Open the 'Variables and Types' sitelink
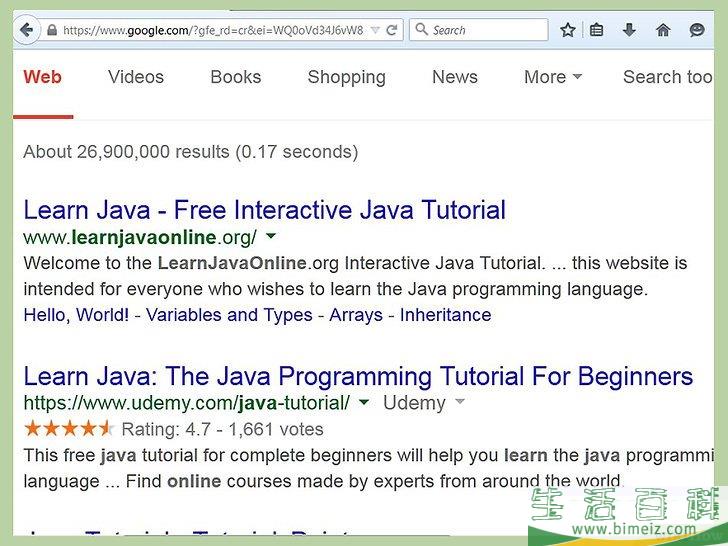Viewport: 728px width, 546px height. [229, 315]
